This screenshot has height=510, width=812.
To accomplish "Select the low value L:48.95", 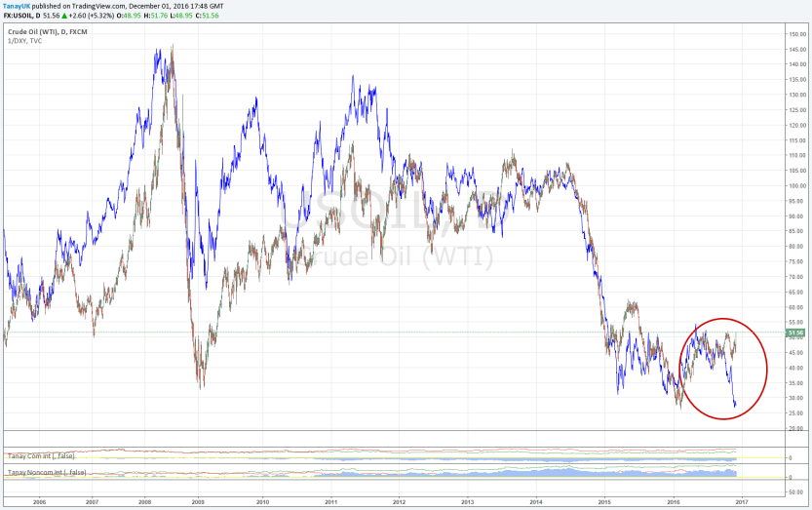I will [181, 16].
